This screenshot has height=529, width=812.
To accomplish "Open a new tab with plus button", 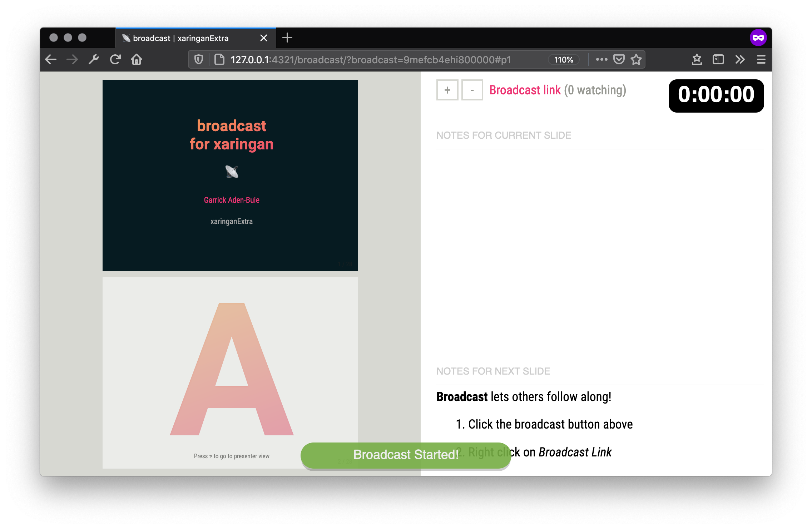I will point(287,38).
